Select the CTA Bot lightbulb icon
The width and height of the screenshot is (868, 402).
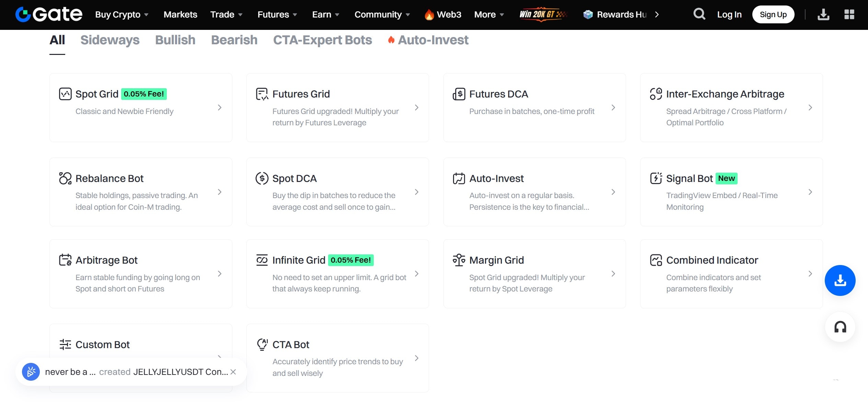(x=262, y=344)
